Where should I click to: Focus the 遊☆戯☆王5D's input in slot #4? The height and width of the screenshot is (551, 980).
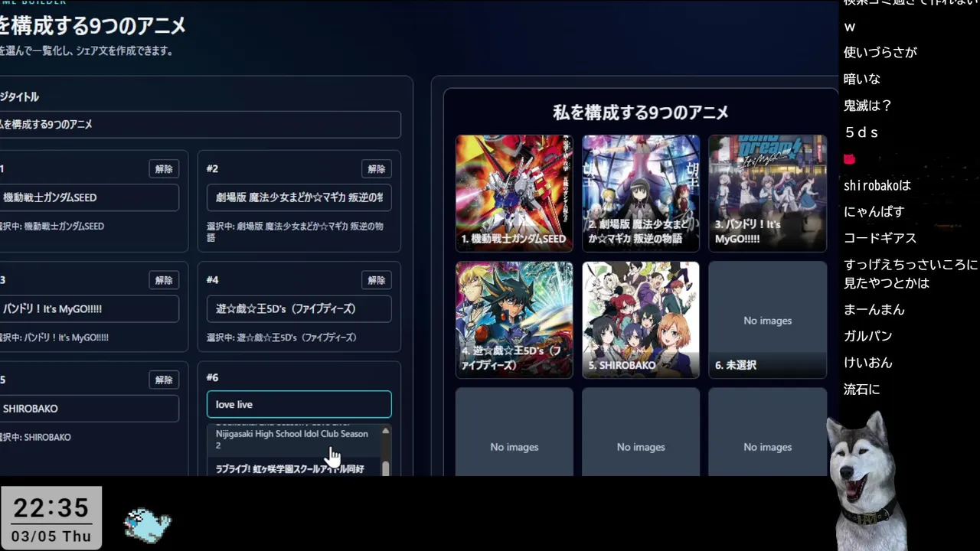299,309
